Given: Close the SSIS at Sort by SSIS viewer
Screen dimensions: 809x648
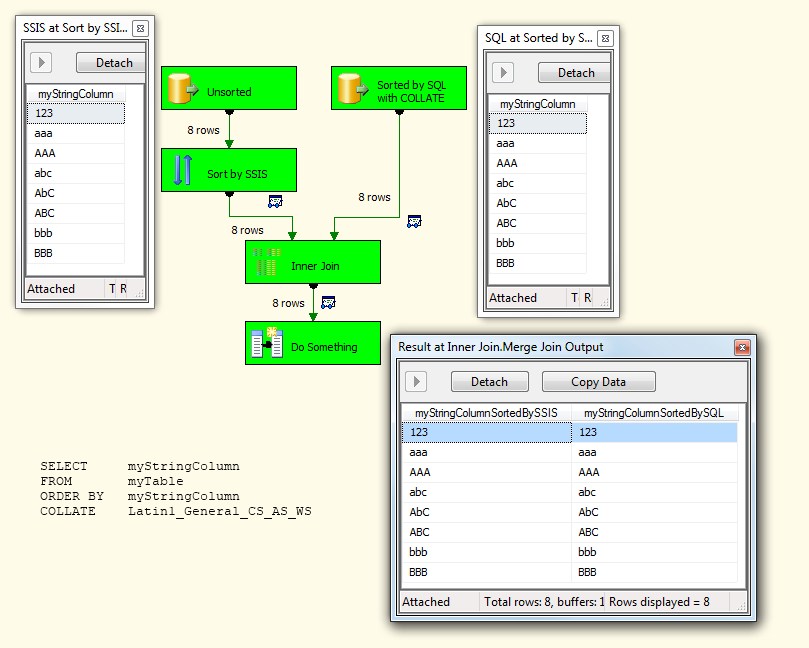Looking at the screenshot, I should pos(140,29).
